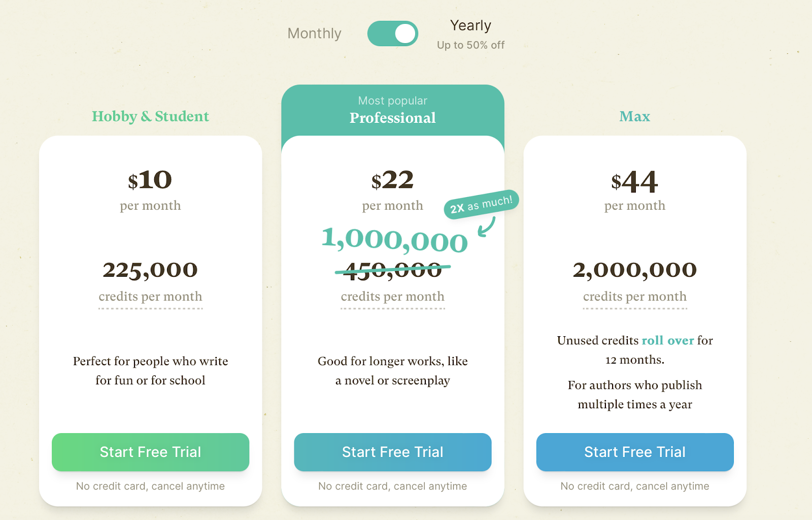Click the $44 per month price

click(634, 182)
